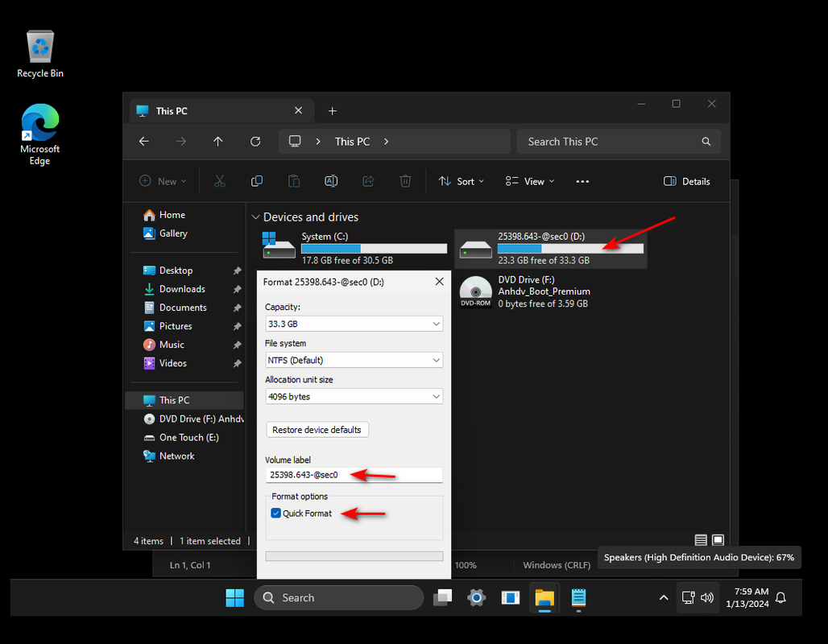Click Restore device defaults button

coord(317,430)
